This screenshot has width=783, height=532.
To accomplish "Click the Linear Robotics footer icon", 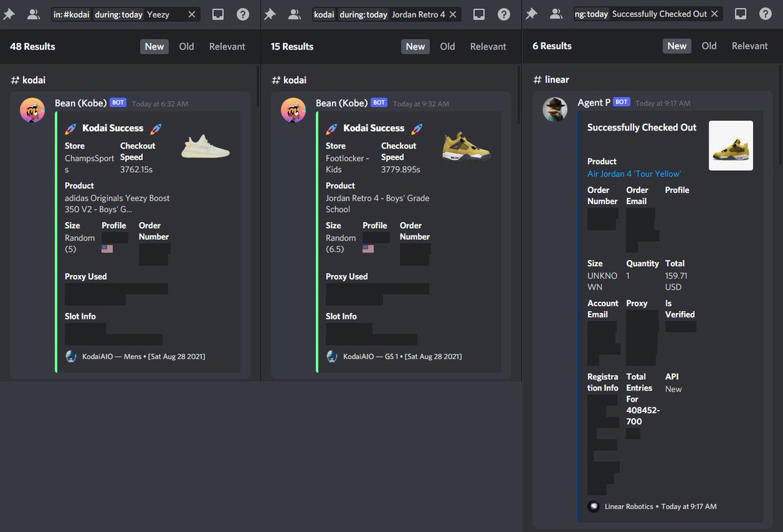I will 593,507.
